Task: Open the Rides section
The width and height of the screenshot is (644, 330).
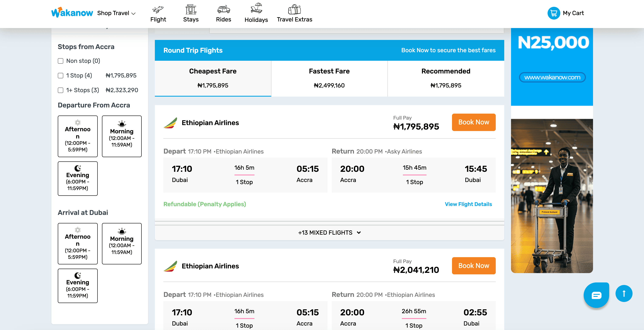Action: pyautogui.click(x=223, y=13)
